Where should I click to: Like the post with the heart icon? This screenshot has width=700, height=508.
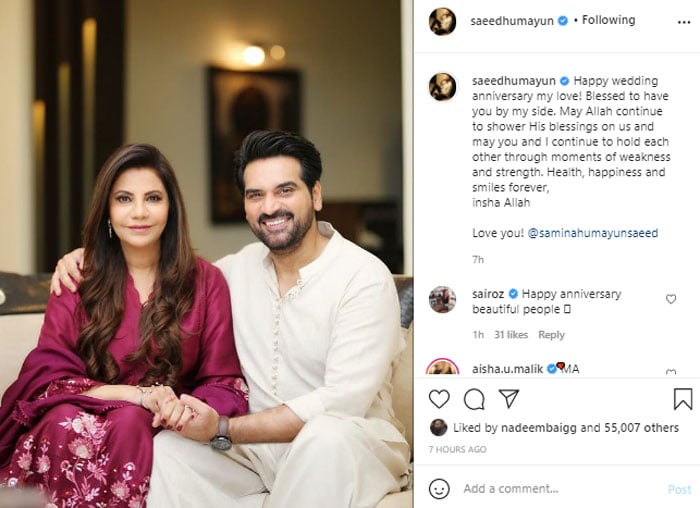(x=439, y=399)
